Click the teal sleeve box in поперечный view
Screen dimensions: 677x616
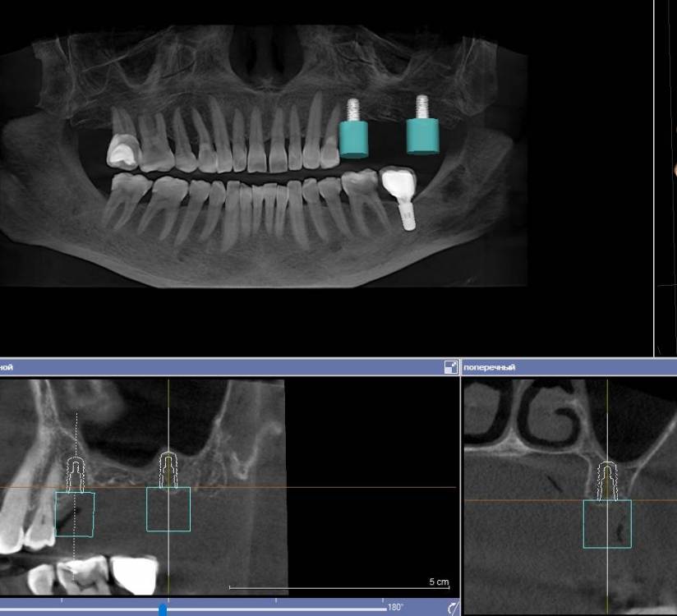[607, 523]
